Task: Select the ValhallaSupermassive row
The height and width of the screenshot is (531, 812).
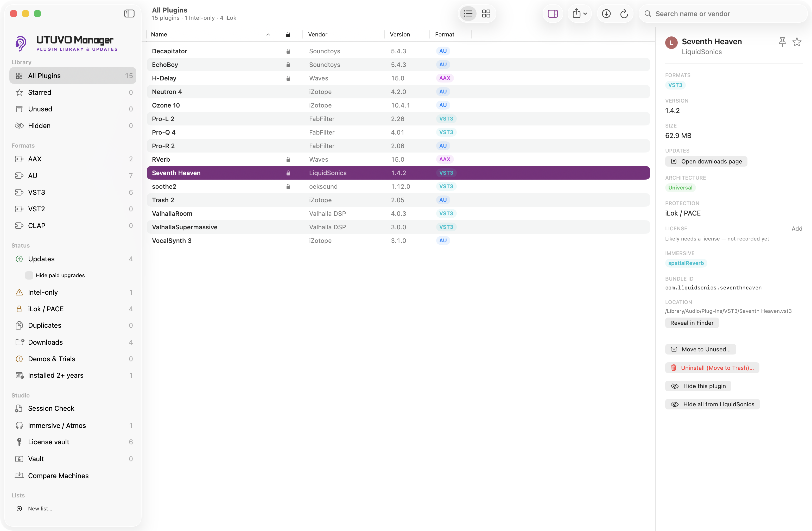Action: pos(398,227)
